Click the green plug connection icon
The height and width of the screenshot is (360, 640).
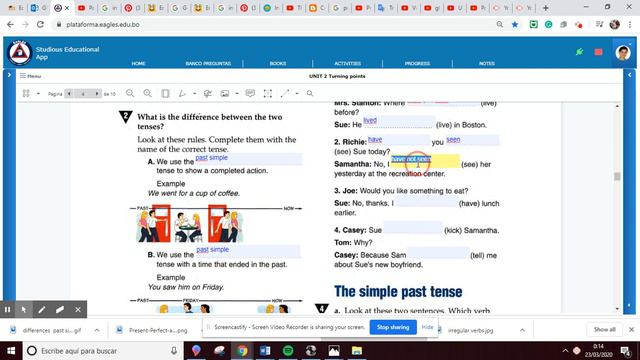579,52
